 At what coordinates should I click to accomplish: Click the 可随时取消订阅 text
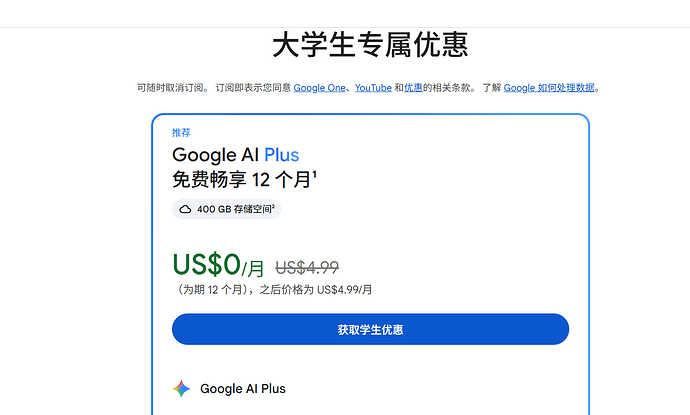pyautogui.click(x=170, y=88)
